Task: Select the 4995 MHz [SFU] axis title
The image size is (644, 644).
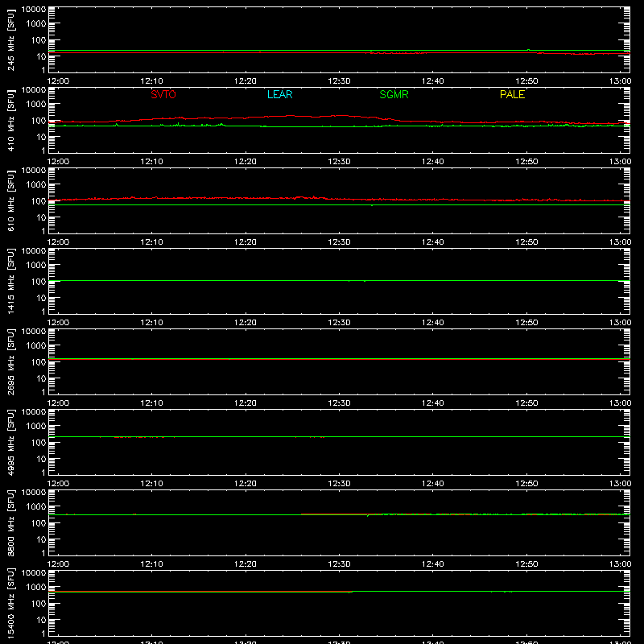Action: click(x=10, y=442)
